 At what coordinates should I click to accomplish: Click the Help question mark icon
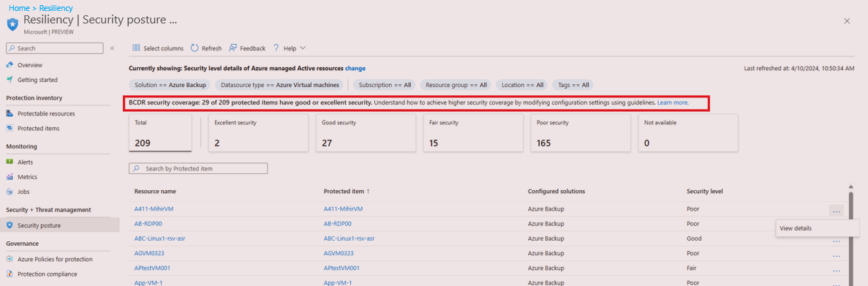click(276, 48)
